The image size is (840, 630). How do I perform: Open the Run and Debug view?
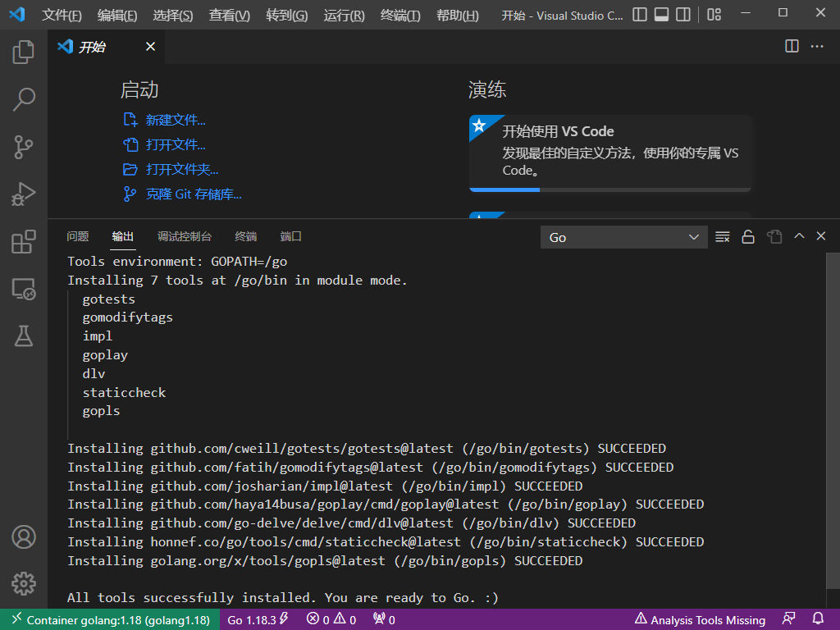(x=24, y=194)
